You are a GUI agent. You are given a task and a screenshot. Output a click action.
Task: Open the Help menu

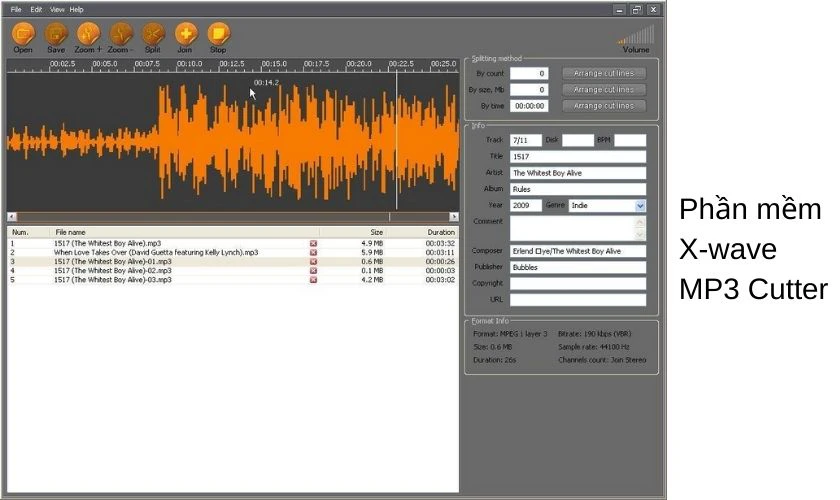click(x=77, y=9)
